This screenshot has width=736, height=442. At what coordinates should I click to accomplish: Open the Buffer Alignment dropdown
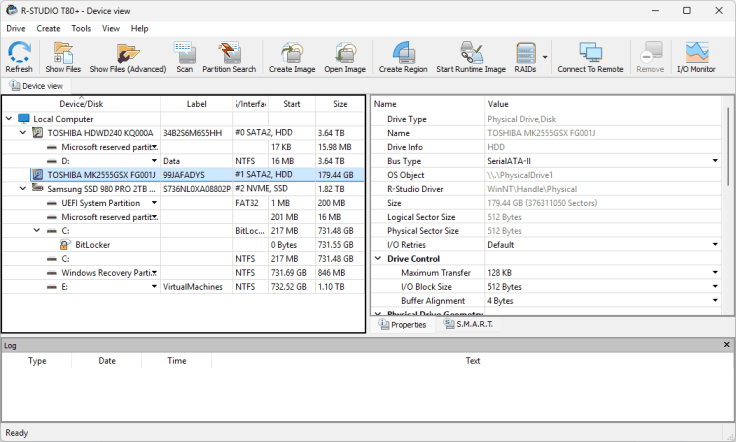tap(715, 300)
